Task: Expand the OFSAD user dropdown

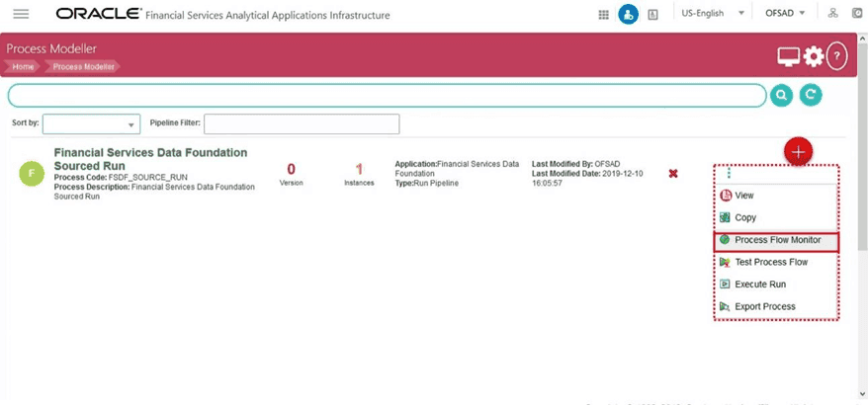Action: pos(784,14)
